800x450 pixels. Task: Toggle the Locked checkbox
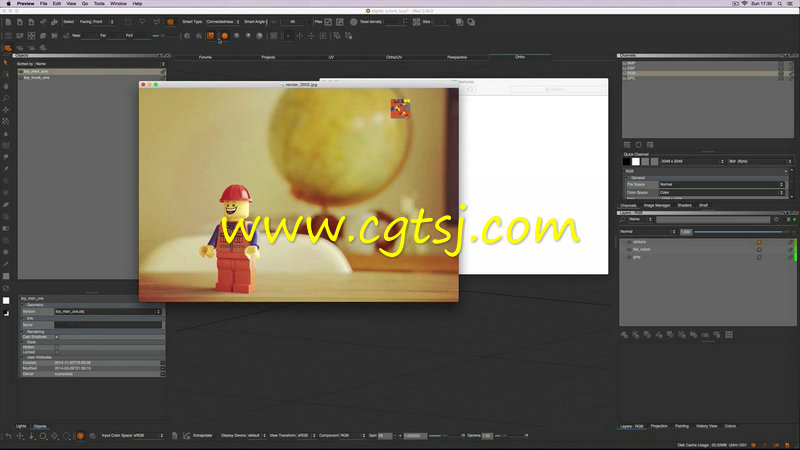pos(57,352)
